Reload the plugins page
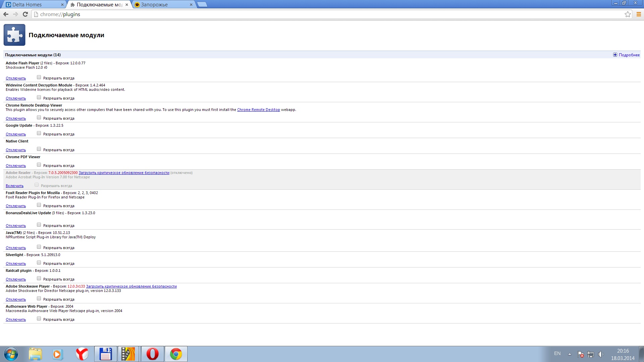The width and height of the screenshot is (644, 362). click(x=25, y=14)
